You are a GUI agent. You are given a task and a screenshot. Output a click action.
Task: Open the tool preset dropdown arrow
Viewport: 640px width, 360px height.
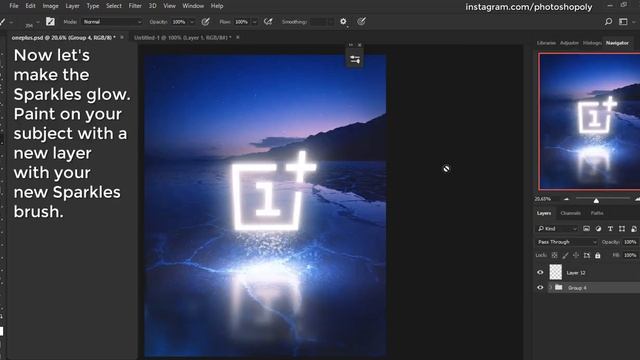click(x=11, y=22)
